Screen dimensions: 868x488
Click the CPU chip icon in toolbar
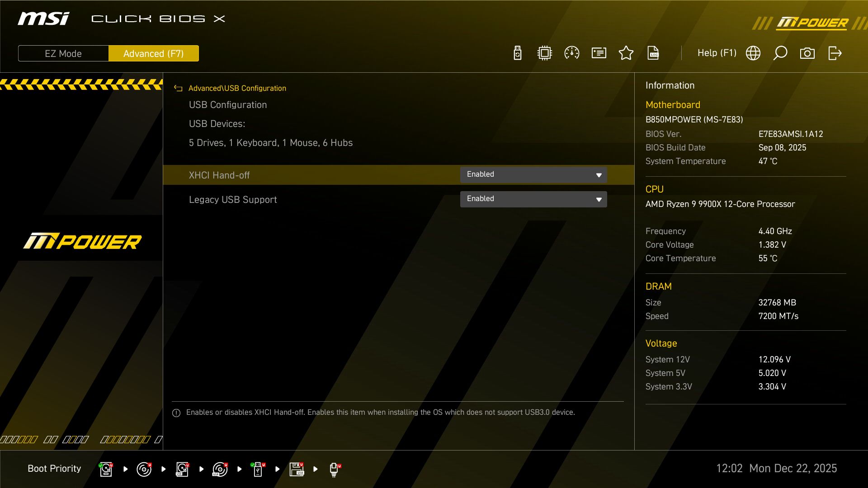click(x=545, y=53)
